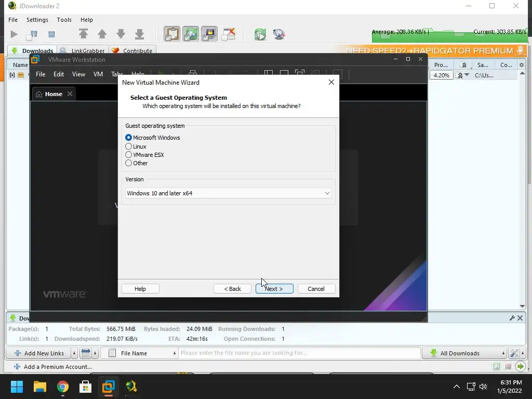Open bottom bar tools settings icon
Screen dimensions: 532x399
[514, 353]
